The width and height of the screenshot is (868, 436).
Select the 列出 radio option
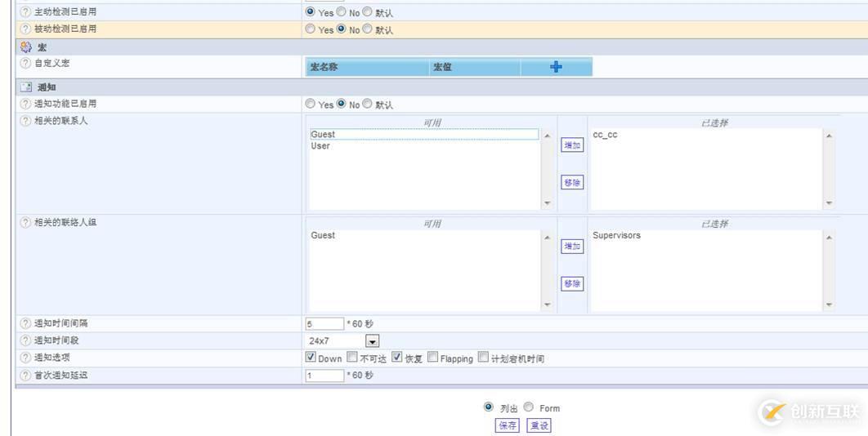[x=488, y=407]
